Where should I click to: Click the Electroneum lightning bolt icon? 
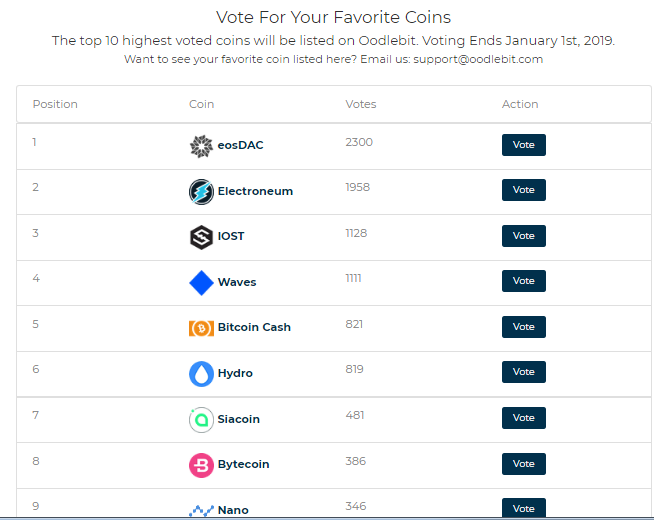pyautogui.click(x=201, y=191)
